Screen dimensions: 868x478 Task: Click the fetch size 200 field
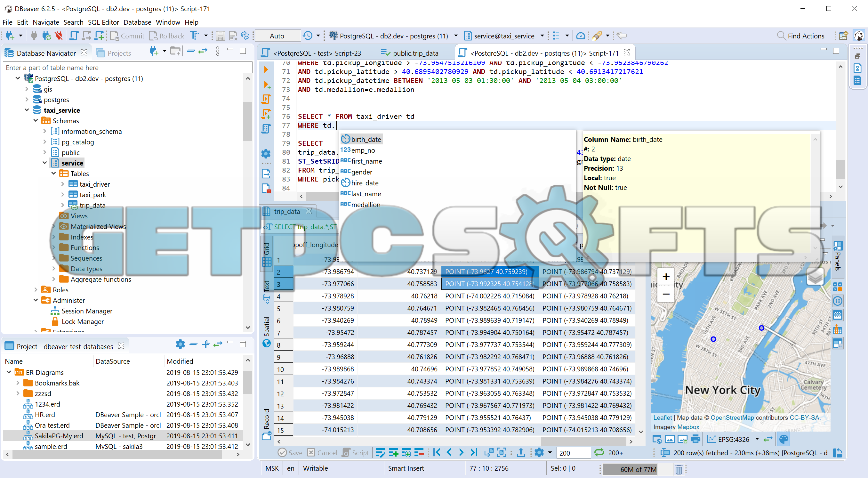(574, 453)
